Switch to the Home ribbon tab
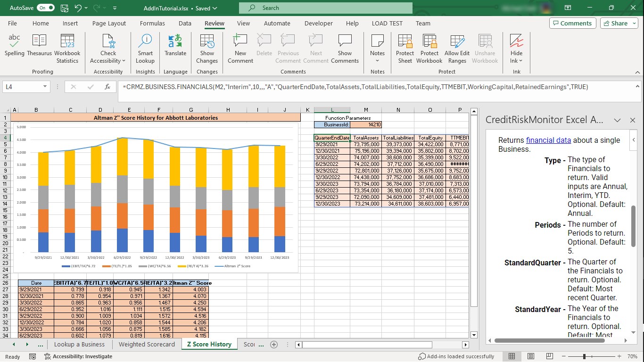This screenshot has height=362, width=644. click(41, 23)
